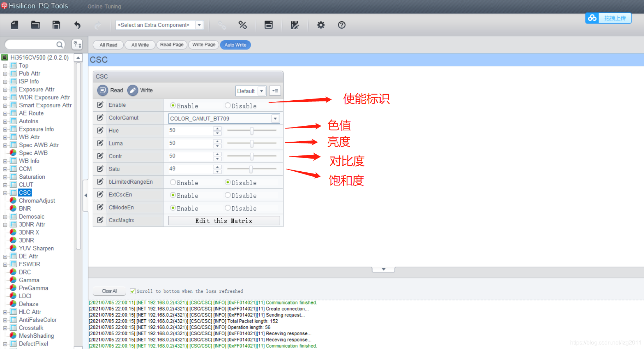Screen dimensions: 644x349
Task: Click the new file toolbar icon
Action: [x=14, y=25]
